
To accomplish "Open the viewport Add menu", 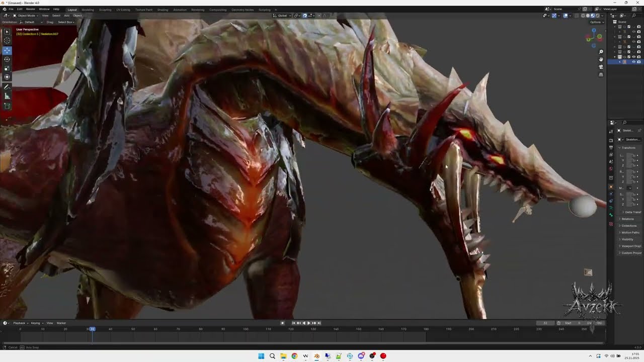I will coord(66,16).
